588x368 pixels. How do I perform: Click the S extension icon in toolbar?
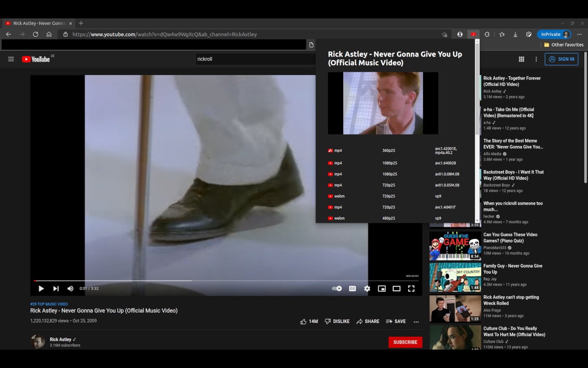[460, 34]
